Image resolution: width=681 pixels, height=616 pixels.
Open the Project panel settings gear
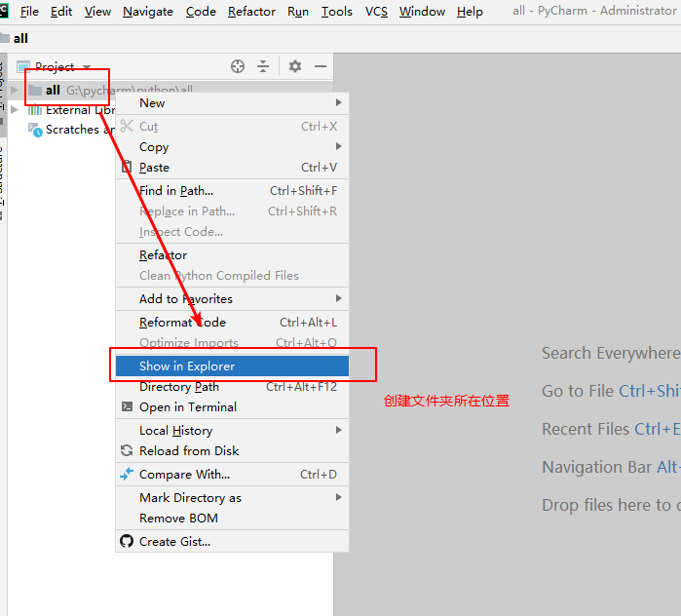pos(295,66)
